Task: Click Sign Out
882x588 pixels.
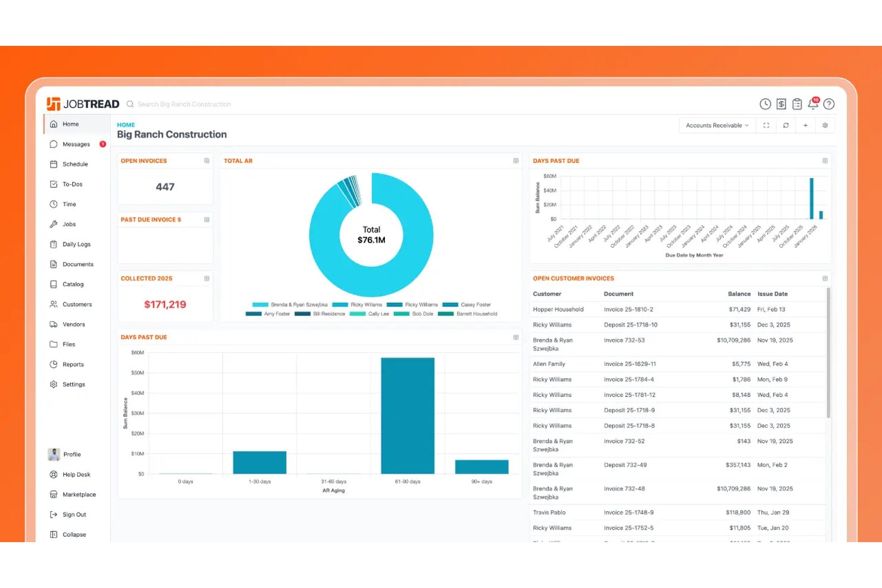Action: tap(76, 515)
